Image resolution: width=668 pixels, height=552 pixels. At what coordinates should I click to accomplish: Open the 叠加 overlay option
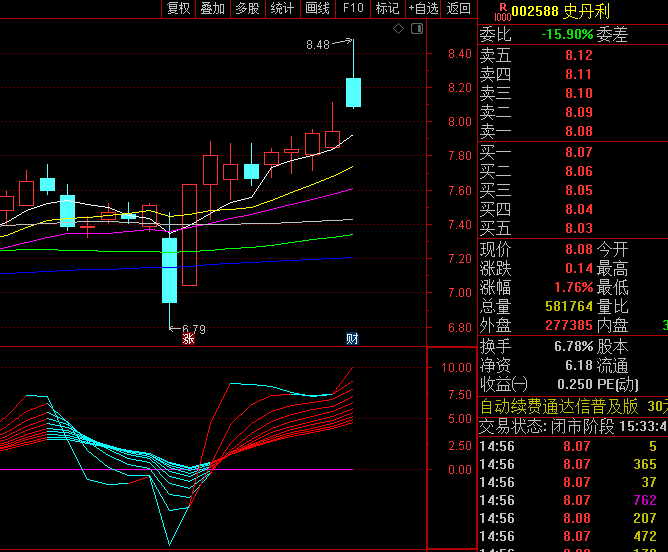click(212, 9)
